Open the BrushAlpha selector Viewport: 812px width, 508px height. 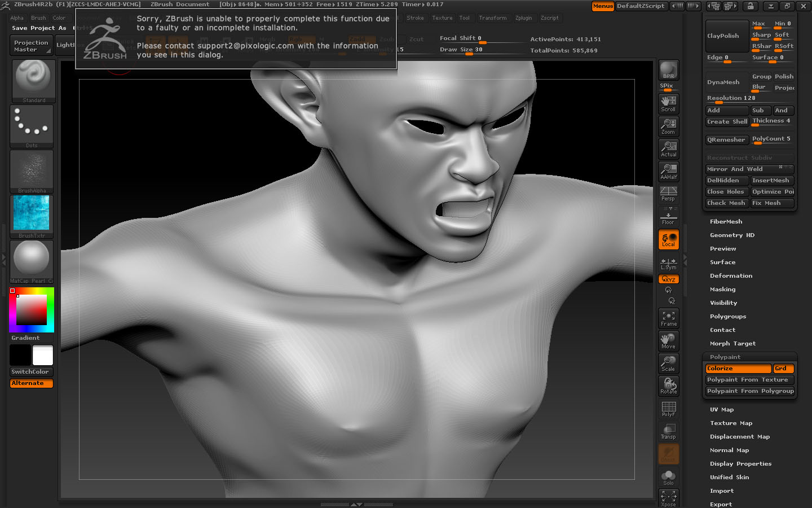click(32, 172)
